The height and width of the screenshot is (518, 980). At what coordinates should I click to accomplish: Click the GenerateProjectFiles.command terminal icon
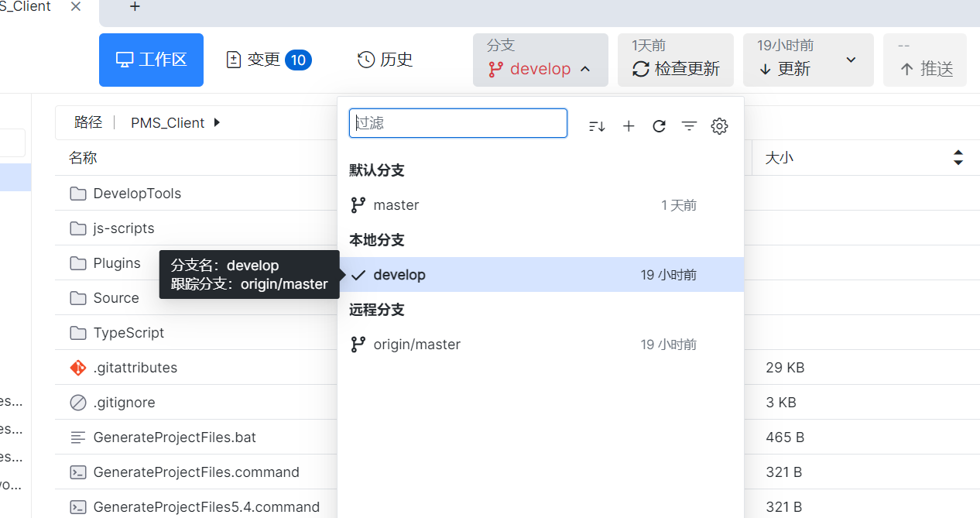pyautogui.click(x=78, y=472)
